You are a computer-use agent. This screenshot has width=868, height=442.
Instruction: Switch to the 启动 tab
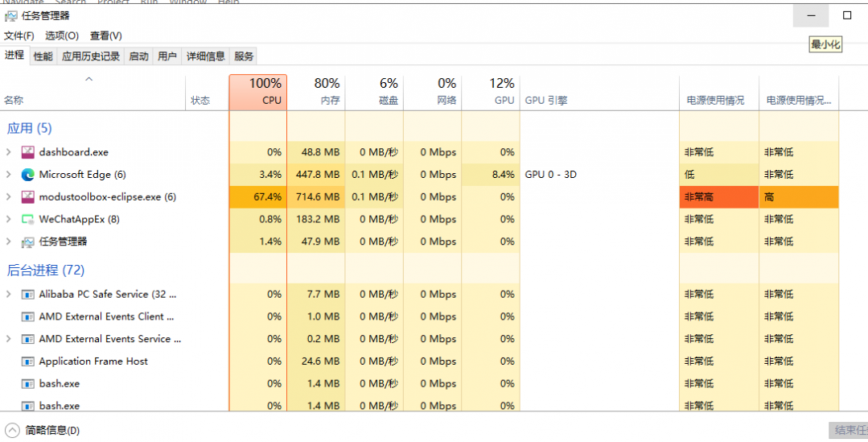pyautogui.click(x=138, y=56)
